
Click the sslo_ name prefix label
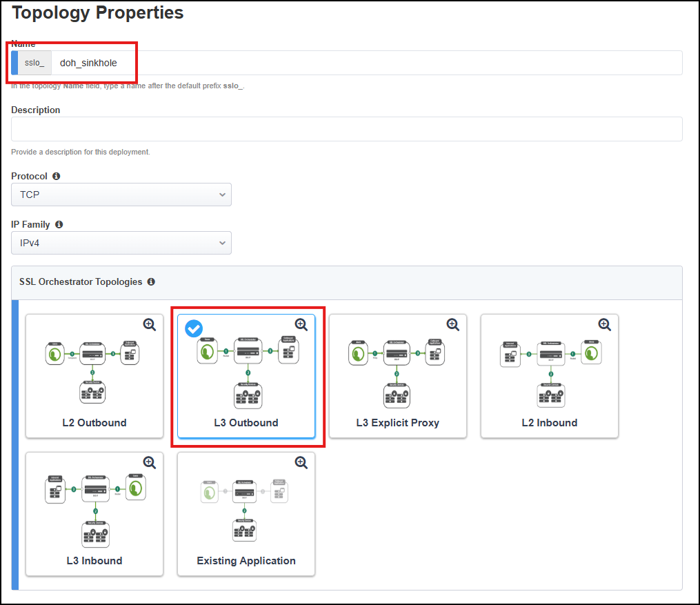(x=34, y=63)
